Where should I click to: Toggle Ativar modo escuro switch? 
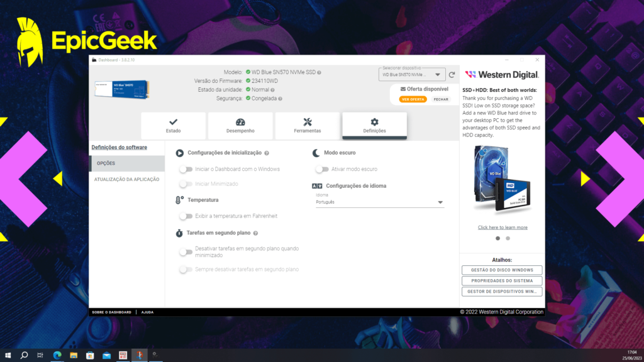click(x=321, y=169)
